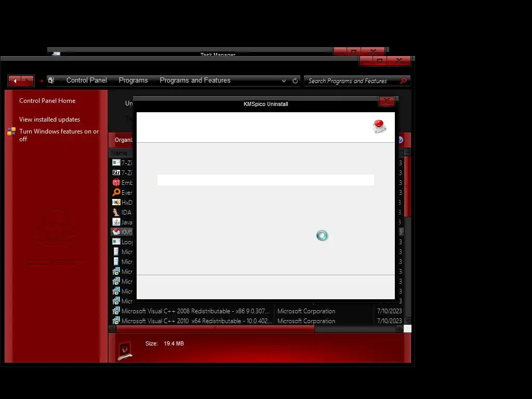Screen dimensions: 532x399
Task: Click the Programs and Features breadcrumb
Action: [195, 81]
